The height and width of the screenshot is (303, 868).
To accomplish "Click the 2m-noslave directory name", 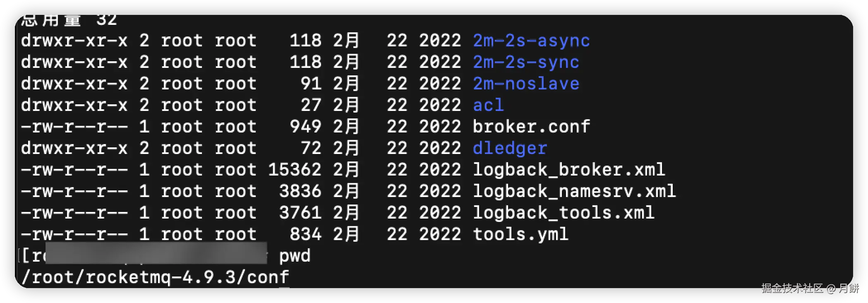I will coord(526,84).
